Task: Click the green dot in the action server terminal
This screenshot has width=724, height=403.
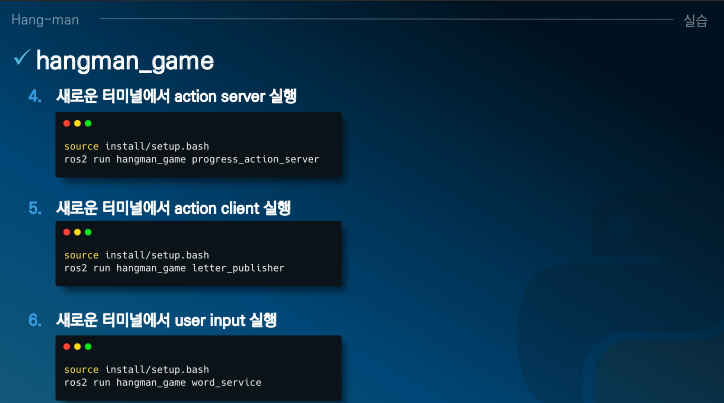Action: tap(88, 123)
